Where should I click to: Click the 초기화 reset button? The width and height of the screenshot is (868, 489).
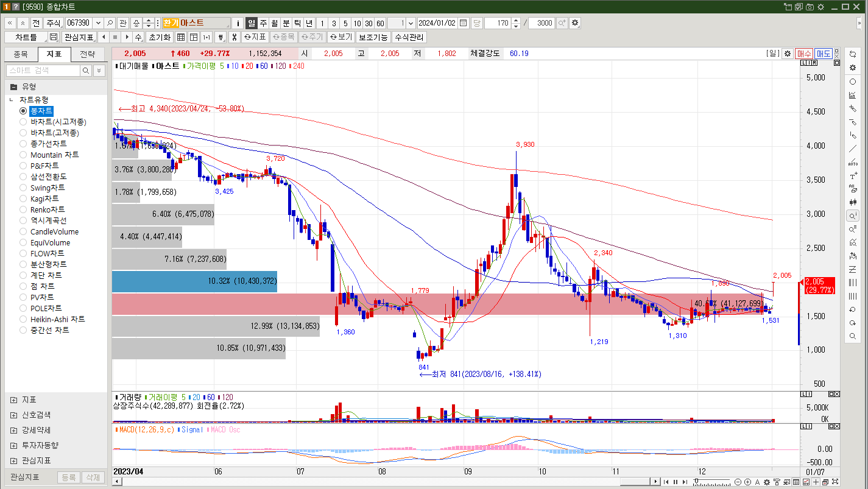click(160, 37)
